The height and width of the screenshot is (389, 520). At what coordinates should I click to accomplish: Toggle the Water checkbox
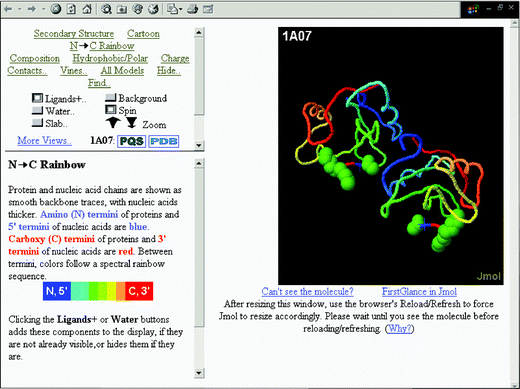pyautogui.click(x=37, y=110)
